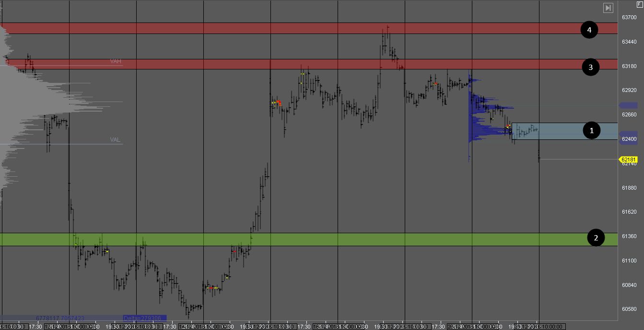Click the scroll-to-latest-bar arrow icon
This screenshot has width=644, height=330.
pos(608,8)
